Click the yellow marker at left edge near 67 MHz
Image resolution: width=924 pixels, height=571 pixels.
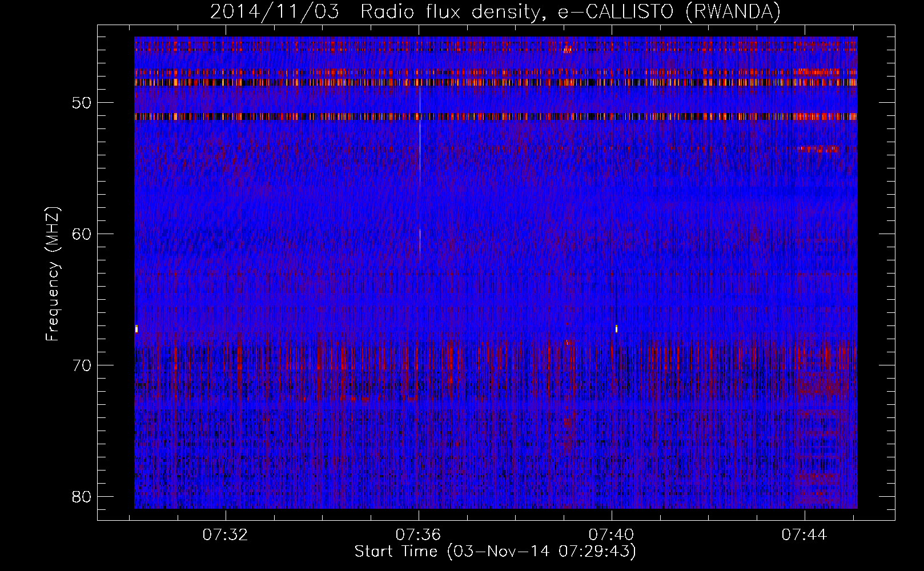point(136,328)
